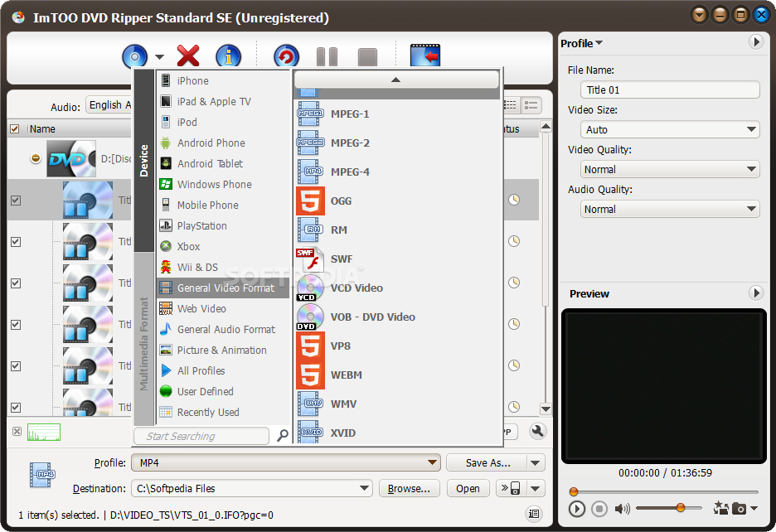This screenshot has height=532, width=776.
Task: Open the Profile panel header menu
Action: 581,44
